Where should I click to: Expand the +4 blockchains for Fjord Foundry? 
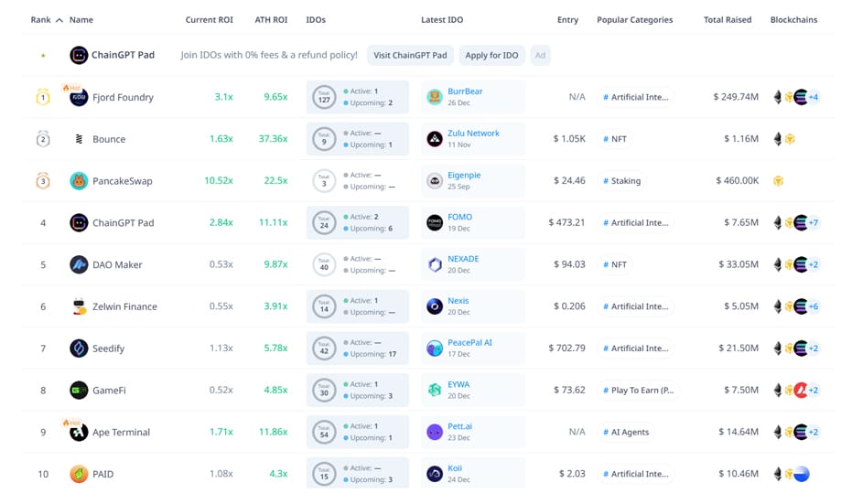[813, 97]
